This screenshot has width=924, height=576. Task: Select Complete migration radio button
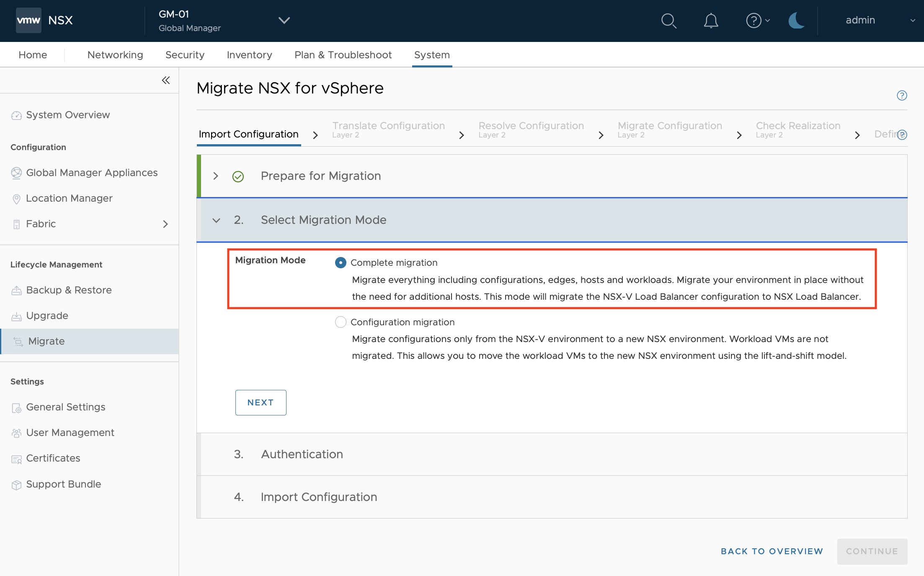click(x=341, y=263)
